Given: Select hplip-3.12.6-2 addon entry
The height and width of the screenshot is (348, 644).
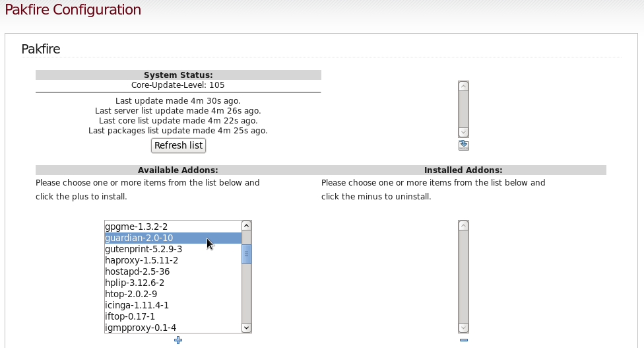Looking at the screenshot, I should pyautogui.click(x=173, y=283).
